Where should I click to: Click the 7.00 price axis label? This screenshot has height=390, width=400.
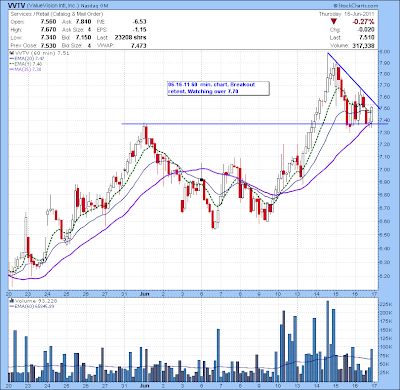(x=385, y=169)
